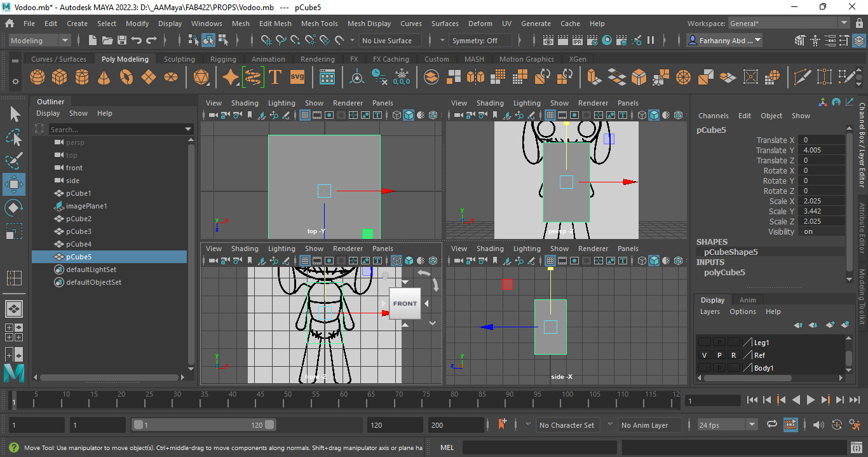Create a polygon sphere from the shelf
The image size is (868, 457).
coord(37,78)
